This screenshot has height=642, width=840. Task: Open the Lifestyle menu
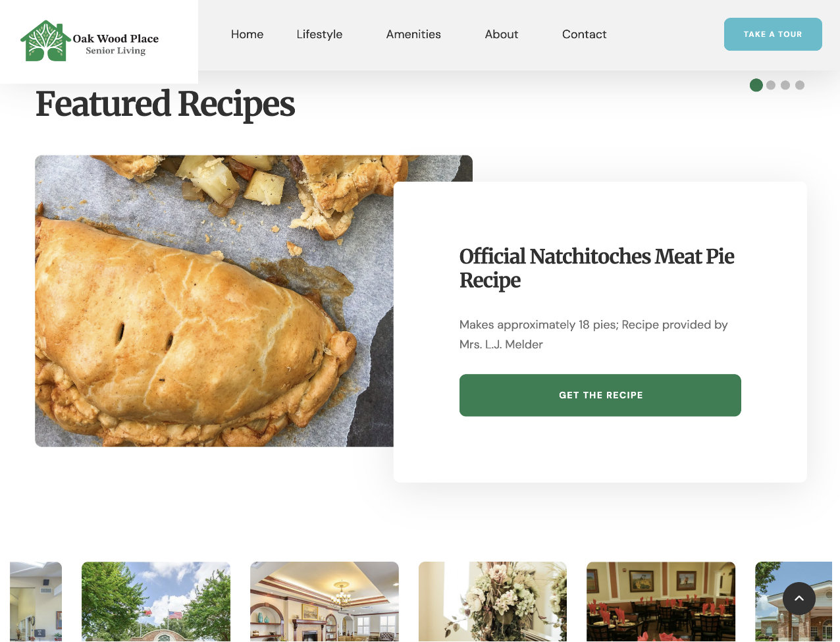319,34
